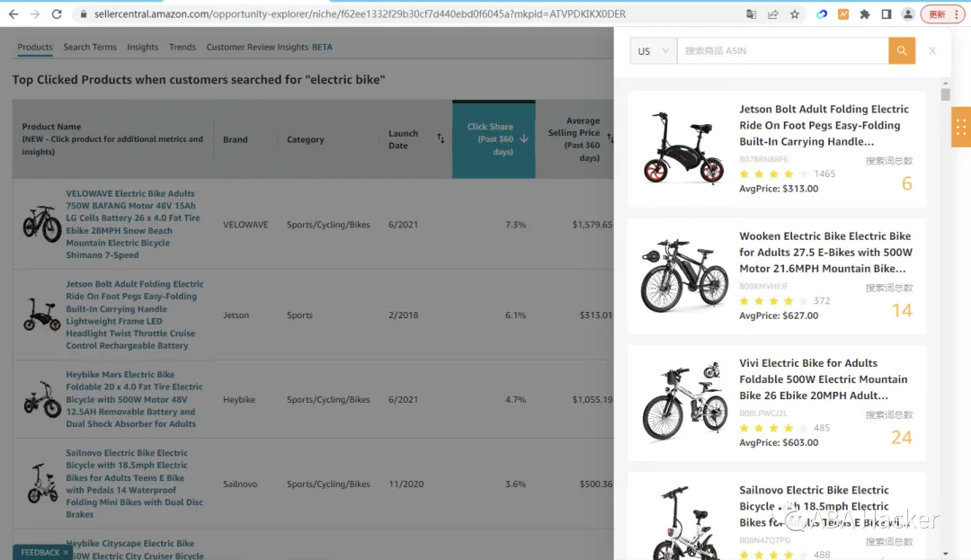
Task: Click the search ASIN input field
Action: (x=783, y=50)
